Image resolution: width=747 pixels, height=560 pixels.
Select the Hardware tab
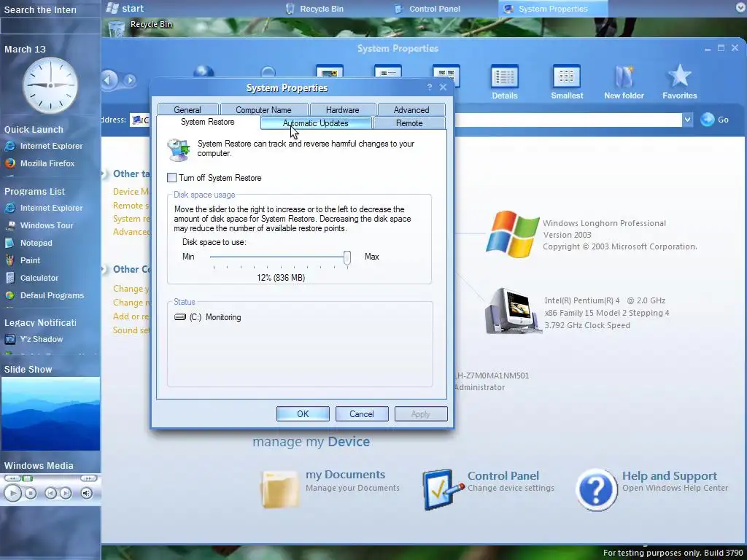[343, 109]
